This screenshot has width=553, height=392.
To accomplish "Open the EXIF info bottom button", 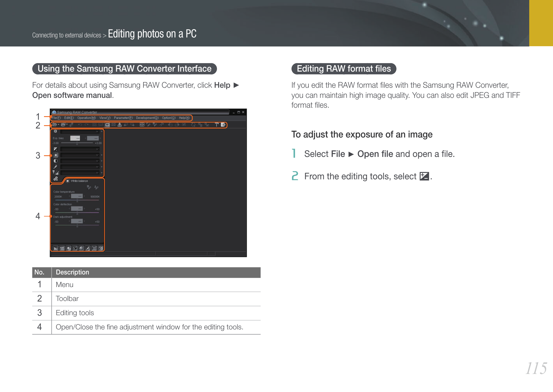I will coord(62,248).
